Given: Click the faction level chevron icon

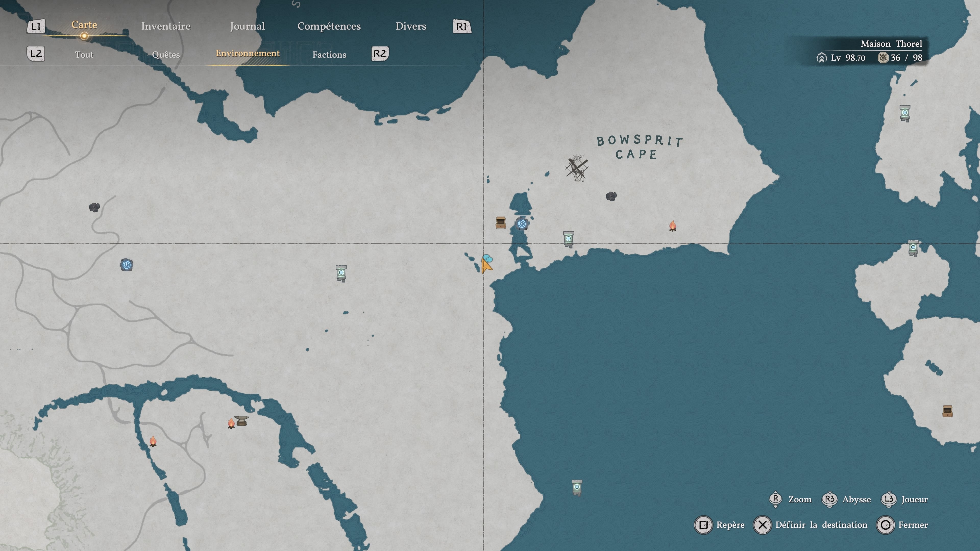Looking at the screenshot, I should 821,58.
